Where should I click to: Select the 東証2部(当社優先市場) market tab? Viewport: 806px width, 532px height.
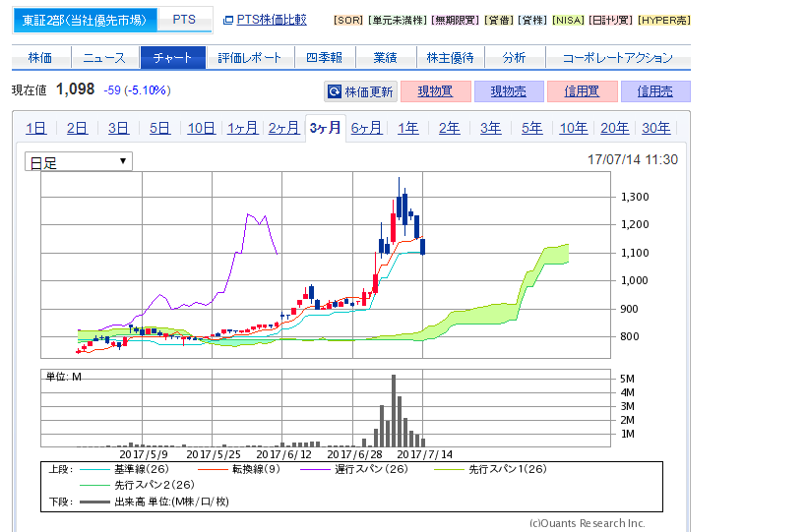(x=85, y=21)
